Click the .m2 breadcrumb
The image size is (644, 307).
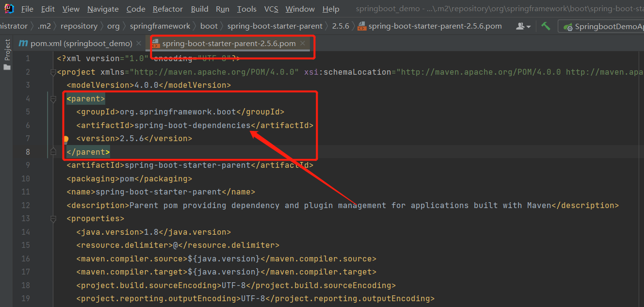click(x=44, y=26)
